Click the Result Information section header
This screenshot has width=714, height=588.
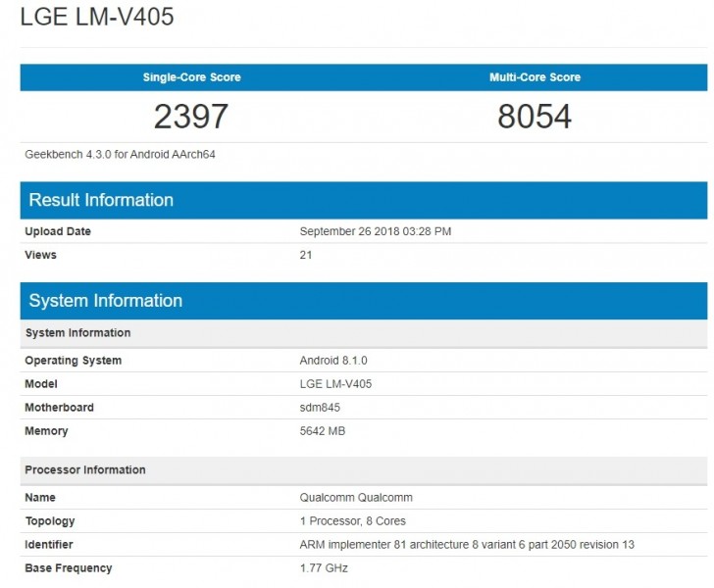click(101, 200)
